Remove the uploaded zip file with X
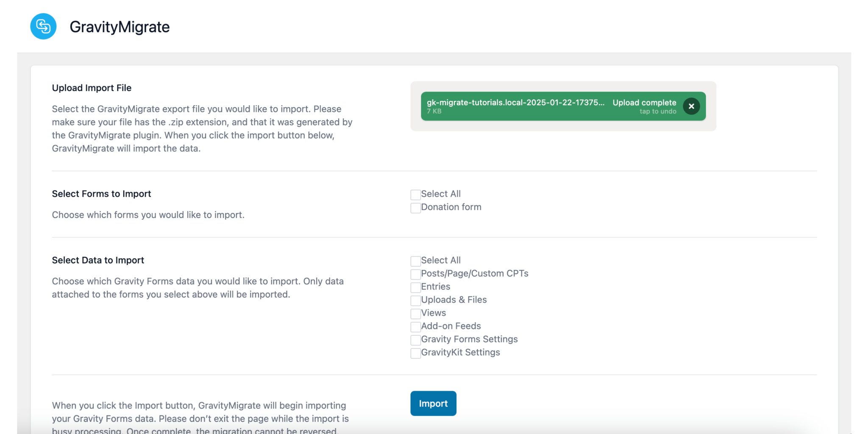Screen dimensions: 868x434 (x=691, y=106)
